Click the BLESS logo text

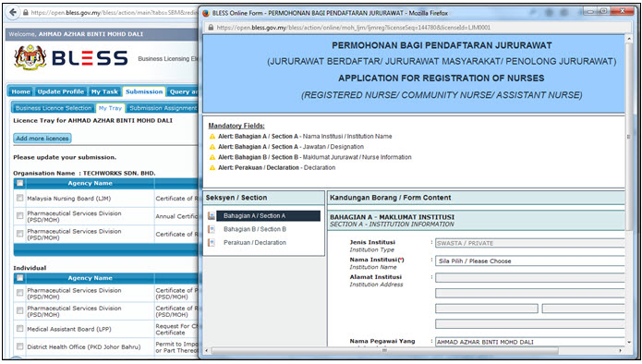[x=90, y=58]
